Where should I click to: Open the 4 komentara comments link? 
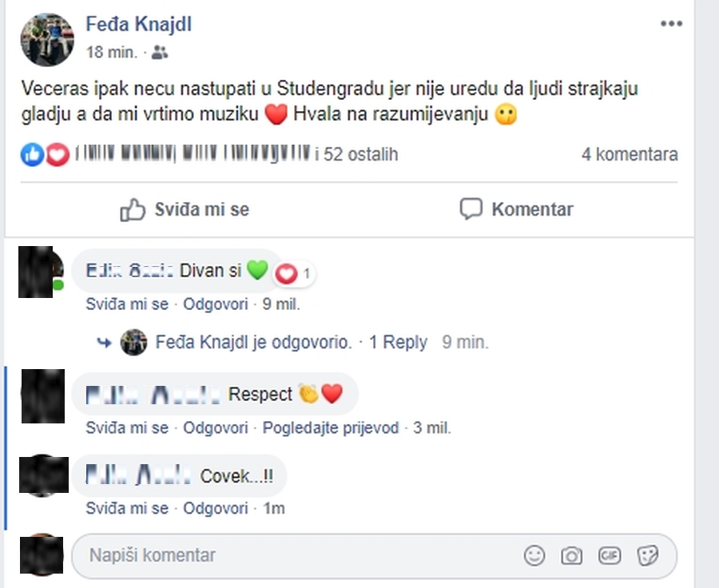[630, 155]
